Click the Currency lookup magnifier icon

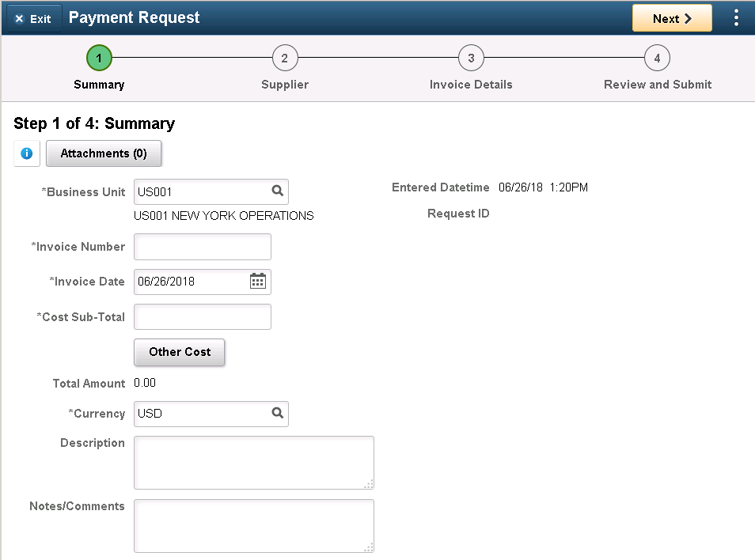pyautogui.click(x=277, y=413)
